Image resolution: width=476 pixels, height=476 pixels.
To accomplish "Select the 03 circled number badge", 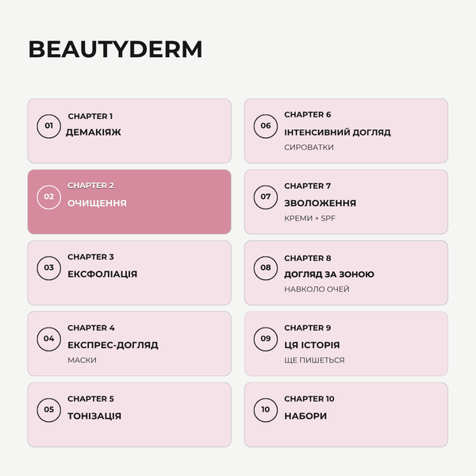I will [x=49, y=268].
